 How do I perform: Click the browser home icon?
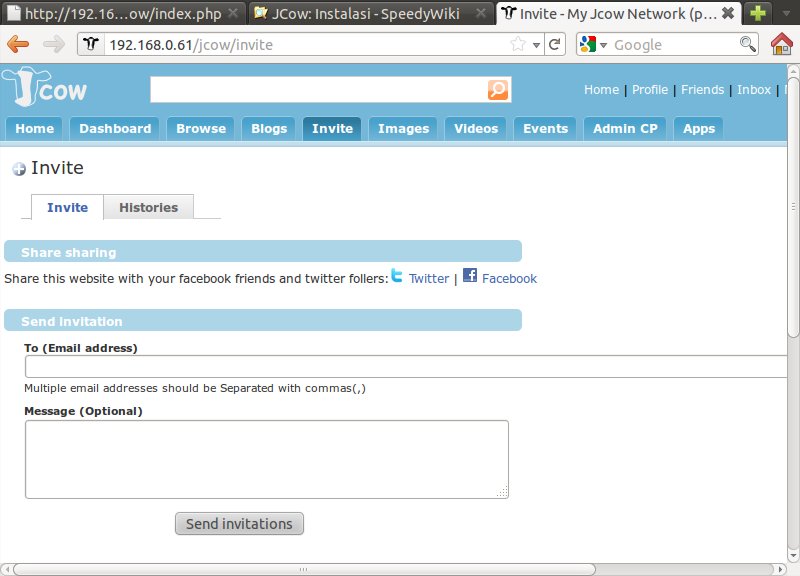tap(782, 45)
